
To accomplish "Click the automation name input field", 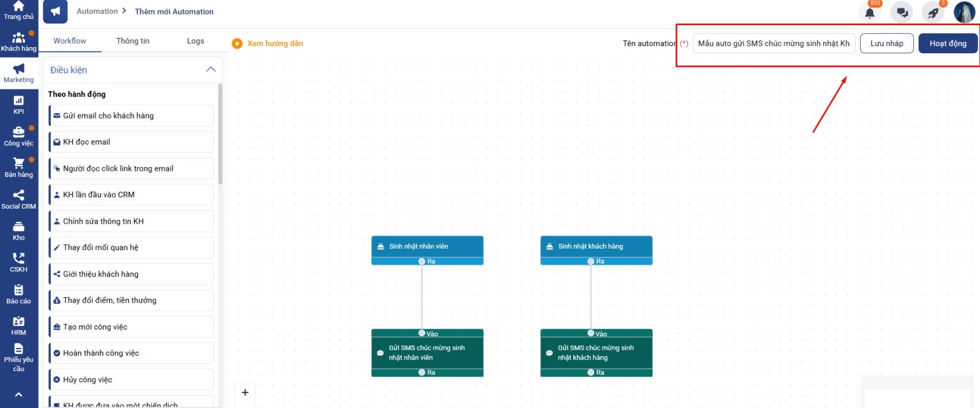I will click(x=774, y=43).
